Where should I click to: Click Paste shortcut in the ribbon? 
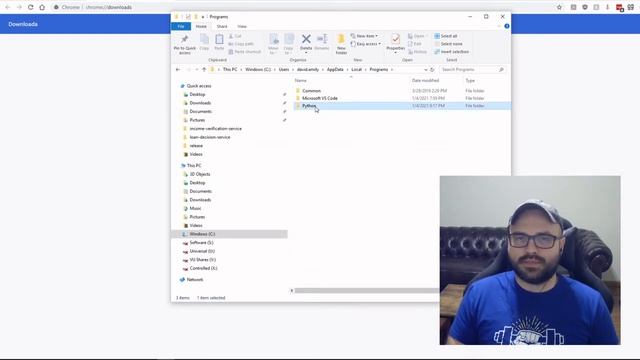coord(245,52)
